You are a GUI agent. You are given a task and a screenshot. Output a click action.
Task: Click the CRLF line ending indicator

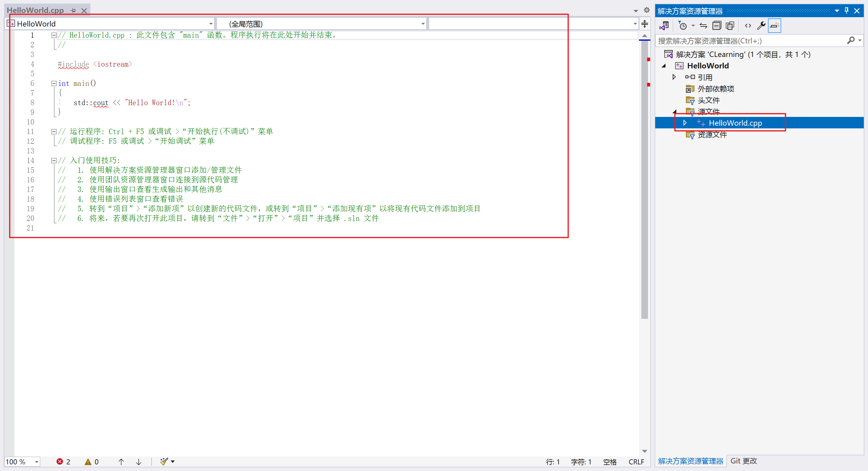coord(636,462)
